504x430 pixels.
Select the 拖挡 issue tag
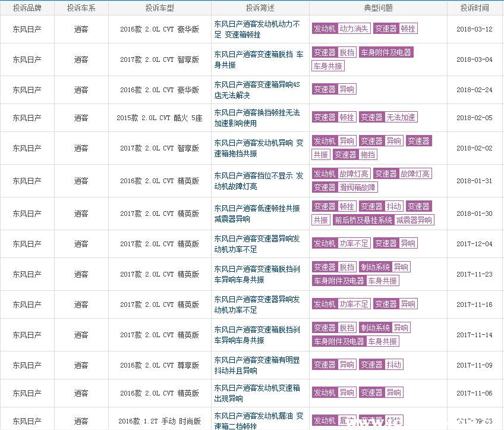(x=368, y=155)
